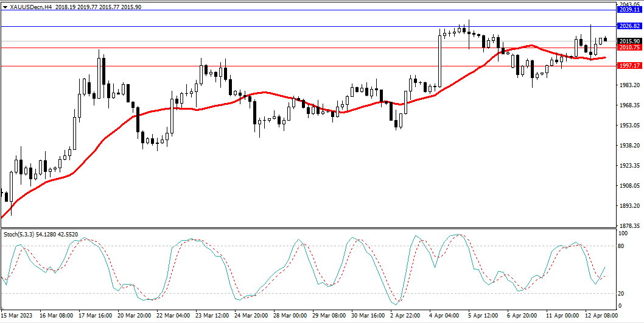
Task: Click the 30 Mar 16:00 time label
Action: coord(368,316)
